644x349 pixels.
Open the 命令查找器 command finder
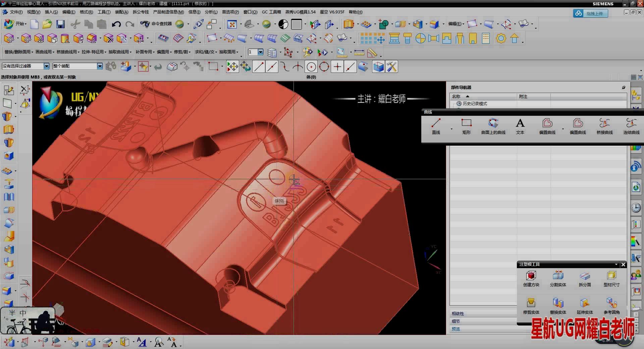[x=156, y=24]
